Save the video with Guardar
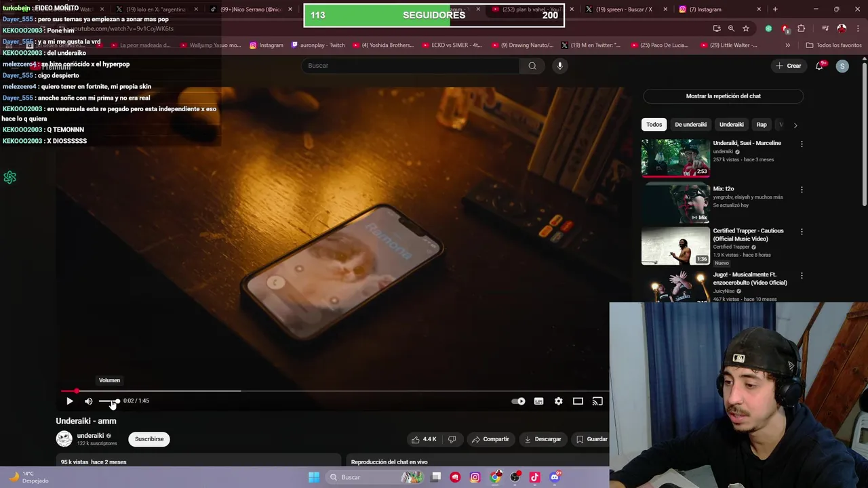 [591, 439]
